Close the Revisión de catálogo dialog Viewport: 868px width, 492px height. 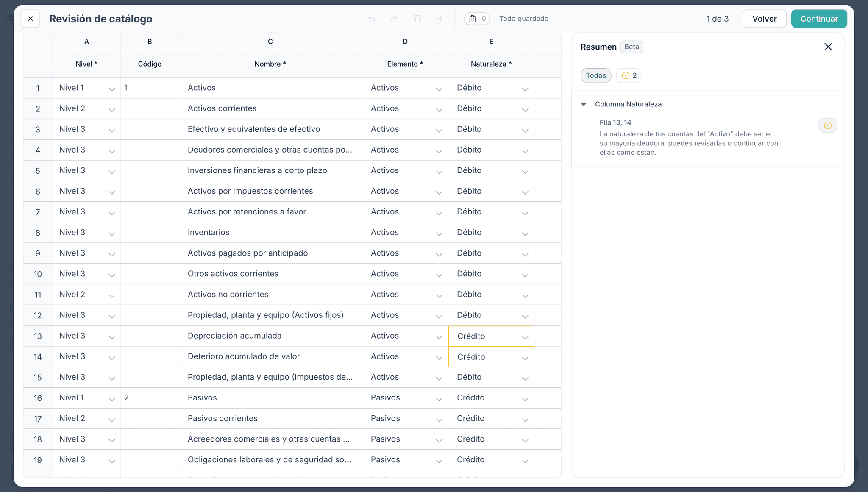[31, 19]
